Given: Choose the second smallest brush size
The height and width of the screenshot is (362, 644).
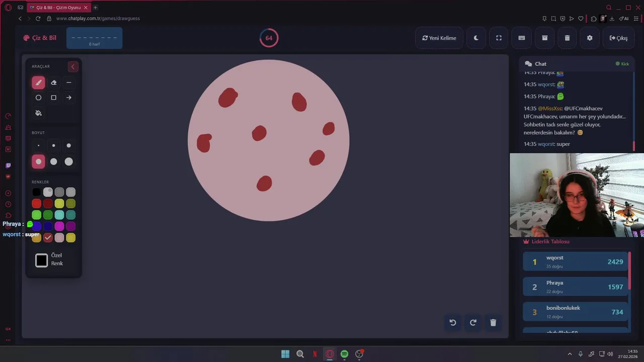Looking at the screenshot, I should tap(54, 146).
